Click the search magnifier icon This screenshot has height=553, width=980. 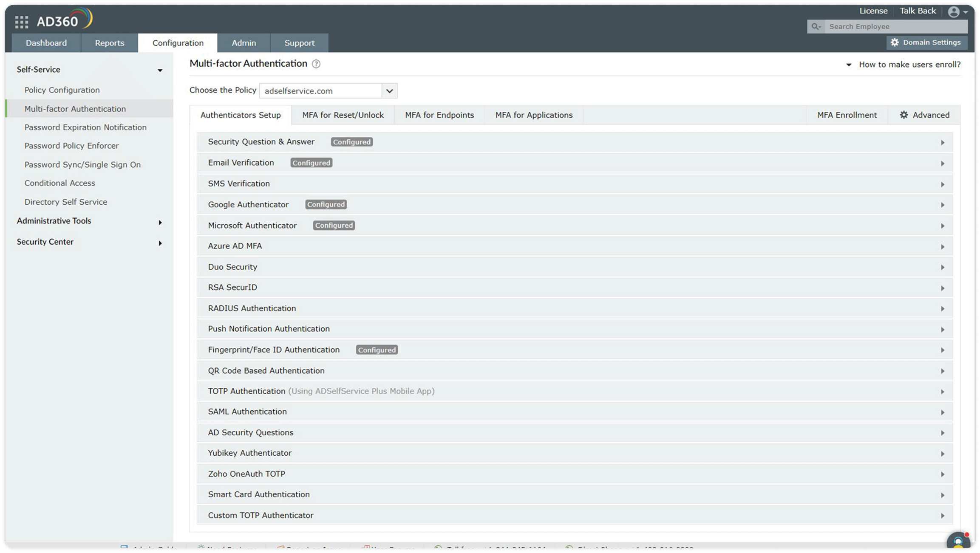816,27
